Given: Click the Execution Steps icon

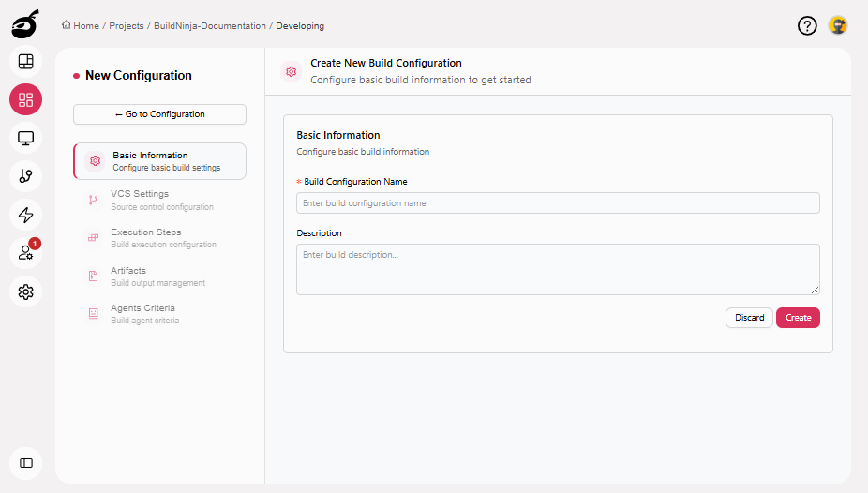Looking at the screenshot, I should click(93, 238).
